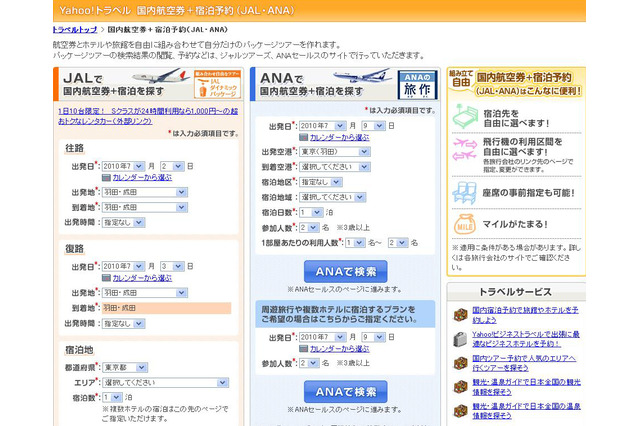Expand the エリア dropdown in 宿泊地

coord(165,383)
